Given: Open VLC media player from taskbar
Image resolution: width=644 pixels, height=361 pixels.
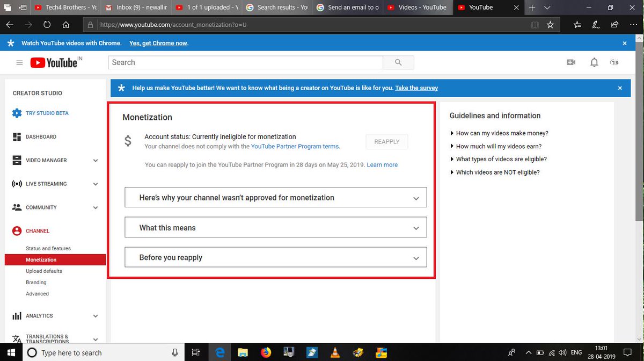Looking at the screenshot, I should click(x=335, y=352).
